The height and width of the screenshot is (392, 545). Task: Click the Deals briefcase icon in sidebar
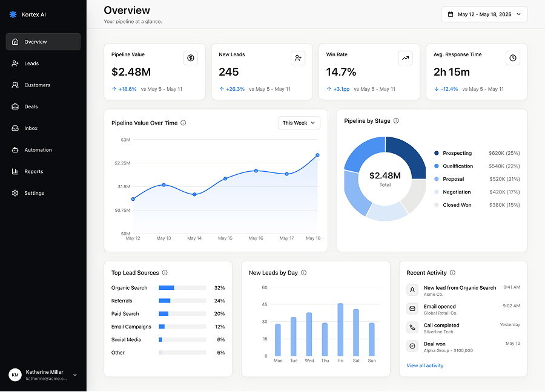pyautogui.click(x=15, y=106)
